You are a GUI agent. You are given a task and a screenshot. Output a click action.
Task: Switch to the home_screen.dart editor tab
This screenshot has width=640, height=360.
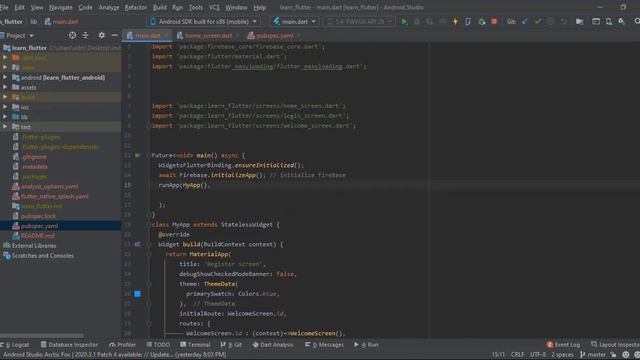[207, 36]
